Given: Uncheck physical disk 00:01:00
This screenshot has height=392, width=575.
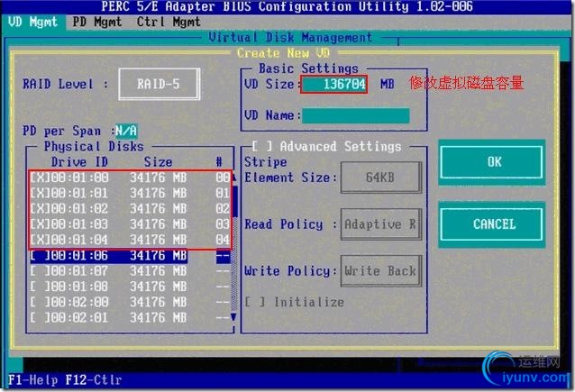Looking at the screenshot, I should (x=40, y=178).
